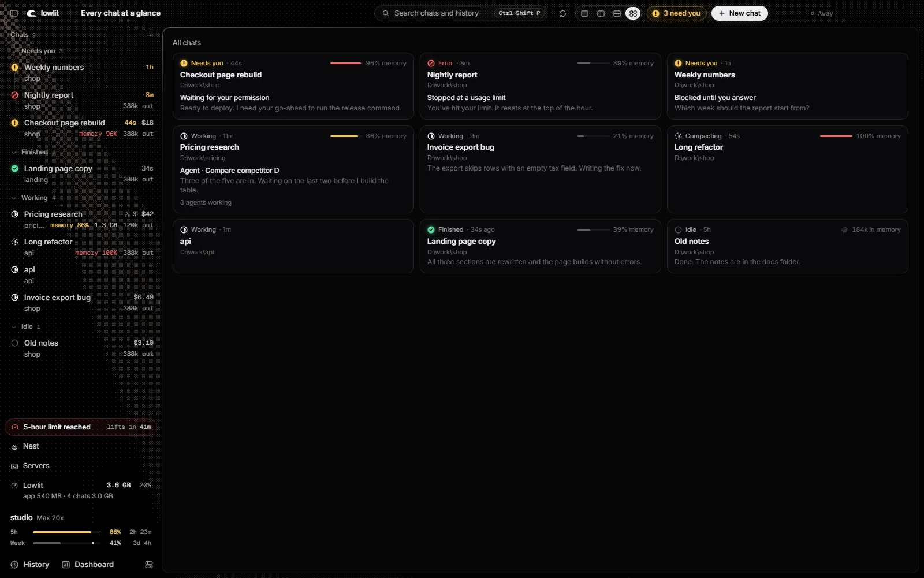Screen dimensions: 924x578
Task: Click 3 agents working text
Action: point(206,203)
